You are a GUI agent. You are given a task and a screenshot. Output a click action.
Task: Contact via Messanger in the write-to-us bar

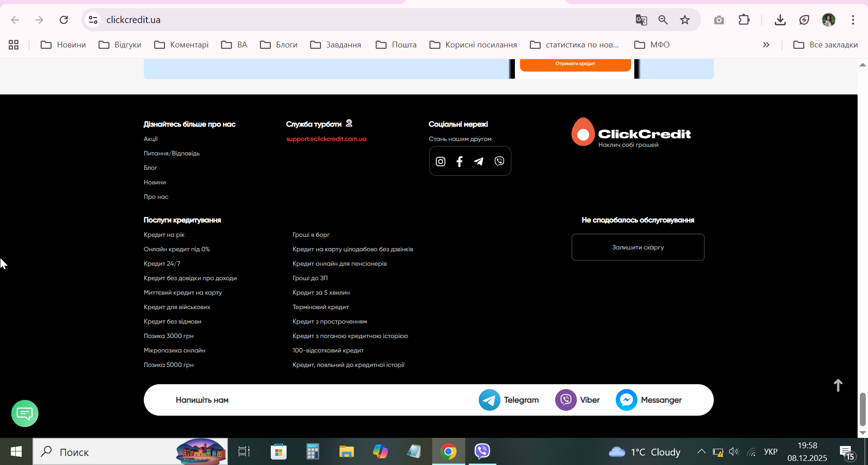tap(649, 400)
